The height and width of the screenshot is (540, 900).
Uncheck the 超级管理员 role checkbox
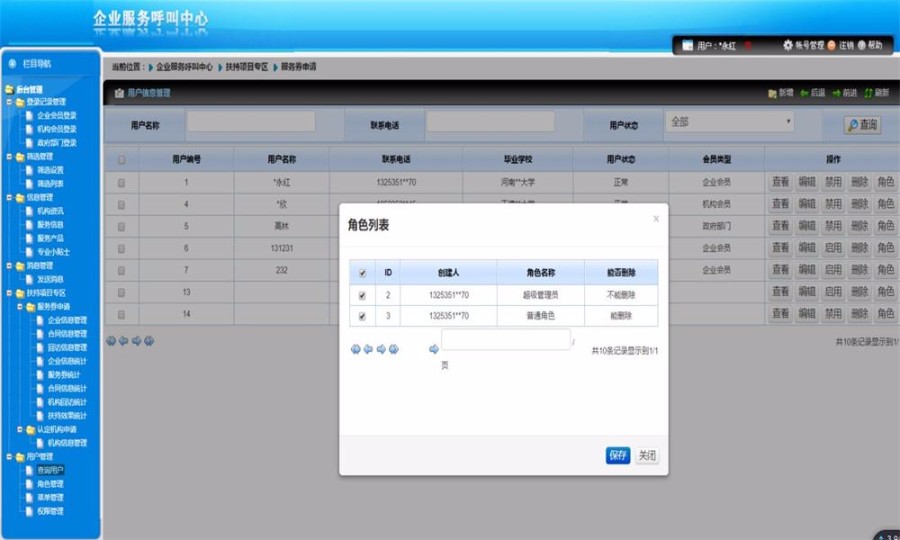[x=362, y=296]
